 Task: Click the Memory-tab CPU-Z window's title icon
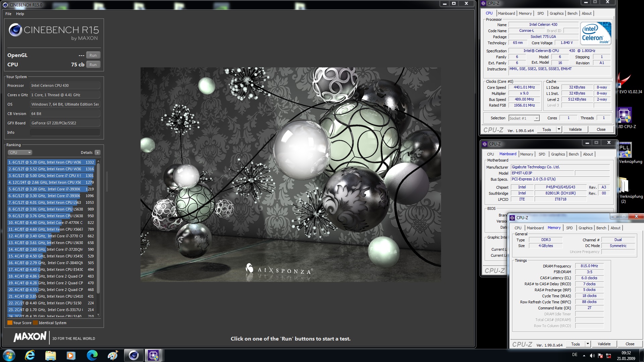[512, 218]
